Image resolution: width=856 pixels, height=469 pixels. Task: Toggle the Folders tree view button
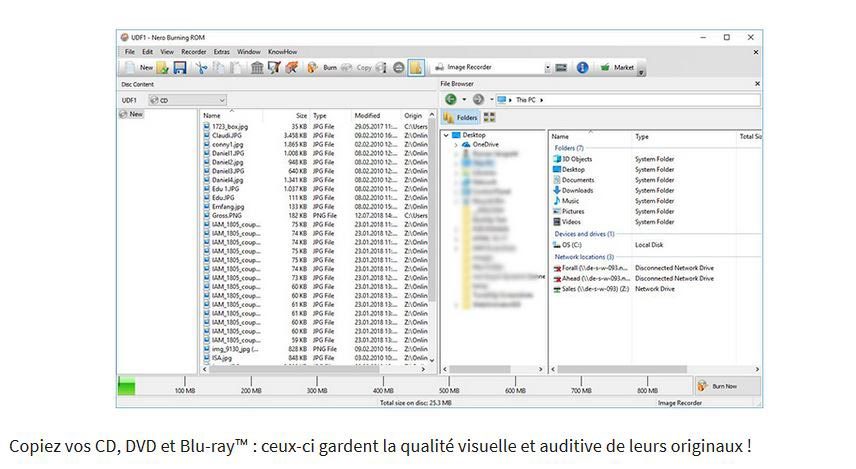pyautogui.click(x=461, y=117)
